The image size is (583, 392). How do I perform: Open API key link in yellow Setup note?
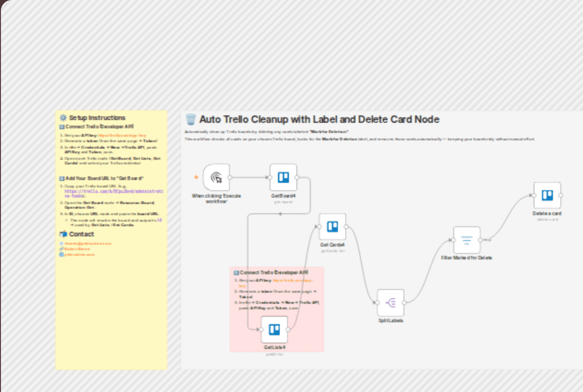[x=122, y=135]
